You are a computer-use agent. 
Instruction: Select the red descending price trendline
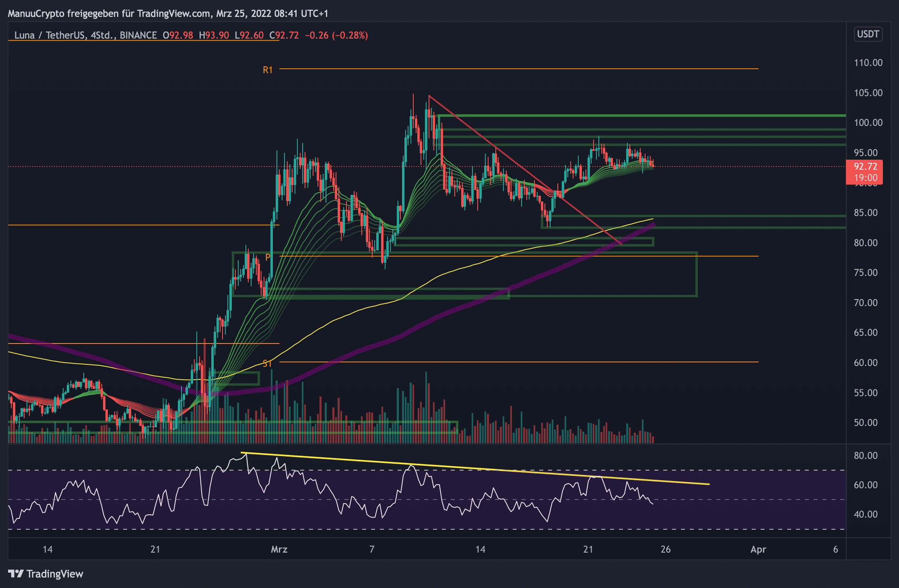pos(525,170)
